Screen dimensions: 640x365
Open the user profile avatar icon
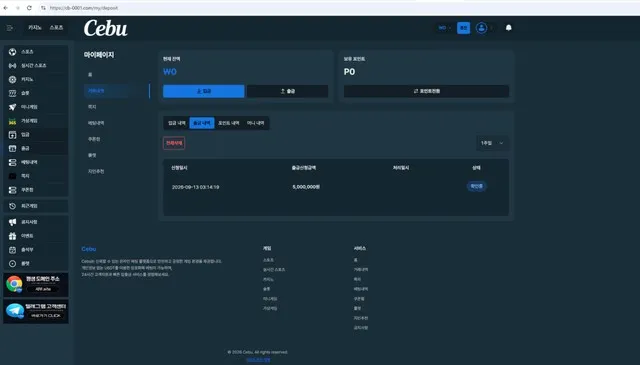click(x=481, y=28)
